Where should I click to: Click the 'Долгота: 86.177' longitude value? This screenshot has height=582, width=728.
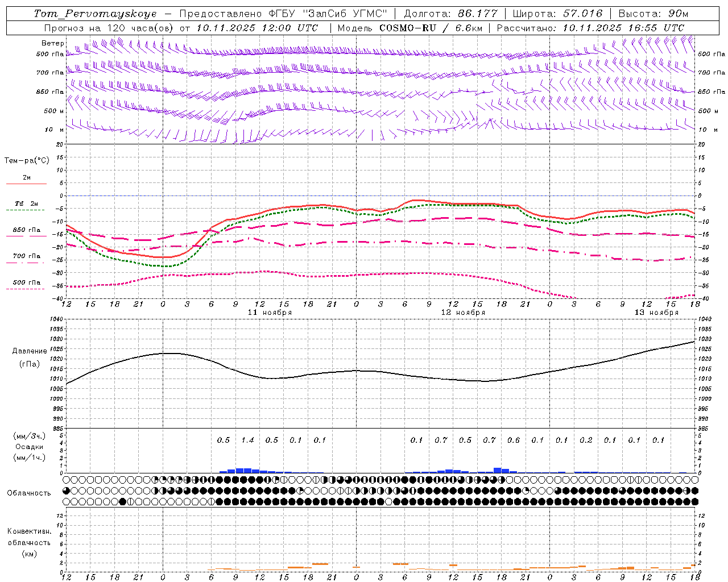[x=450, y=14]
